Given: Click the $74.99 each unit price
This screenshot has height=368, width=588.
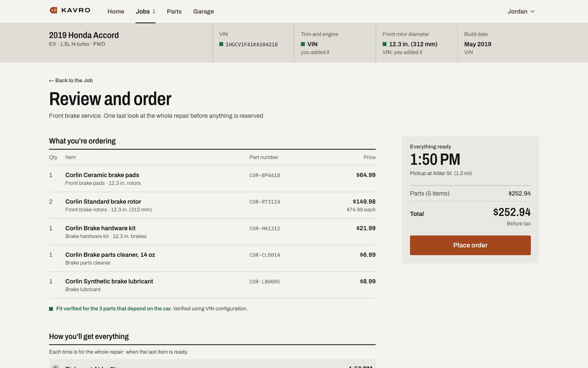Looking at the screenshot, I should [x=361, y=210].
